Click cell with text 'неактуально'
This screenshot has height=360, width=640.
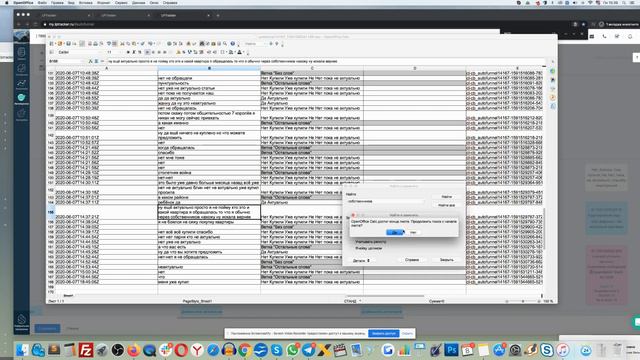pyautogui.click(x=209, y=267)
